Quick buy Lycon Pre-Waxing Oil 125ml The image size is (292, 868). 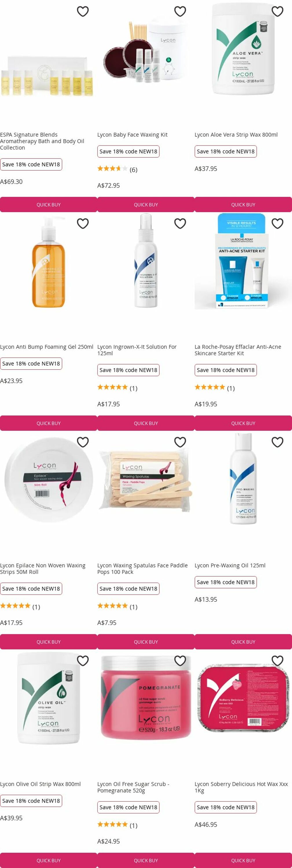[x=243, y=642]
